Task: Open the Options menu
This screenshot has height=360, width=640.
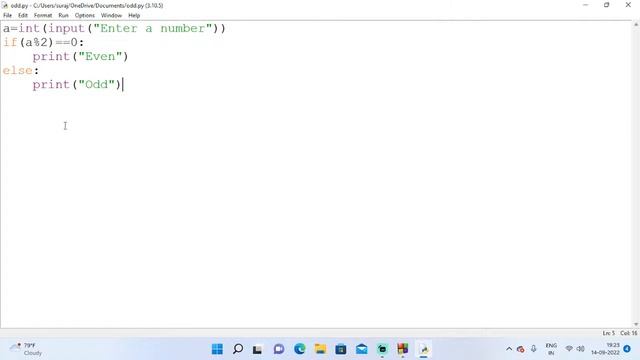Action: point(84,16)
